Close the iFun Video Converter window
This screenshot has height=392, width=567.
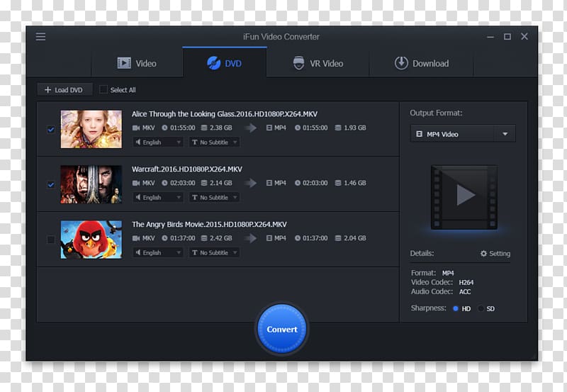(524, 36)
